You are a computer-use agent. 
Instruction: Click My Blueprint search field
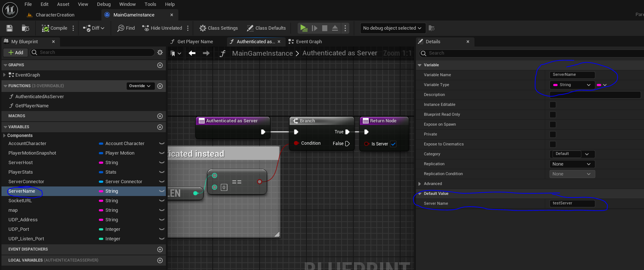click(x=92, y=52)
